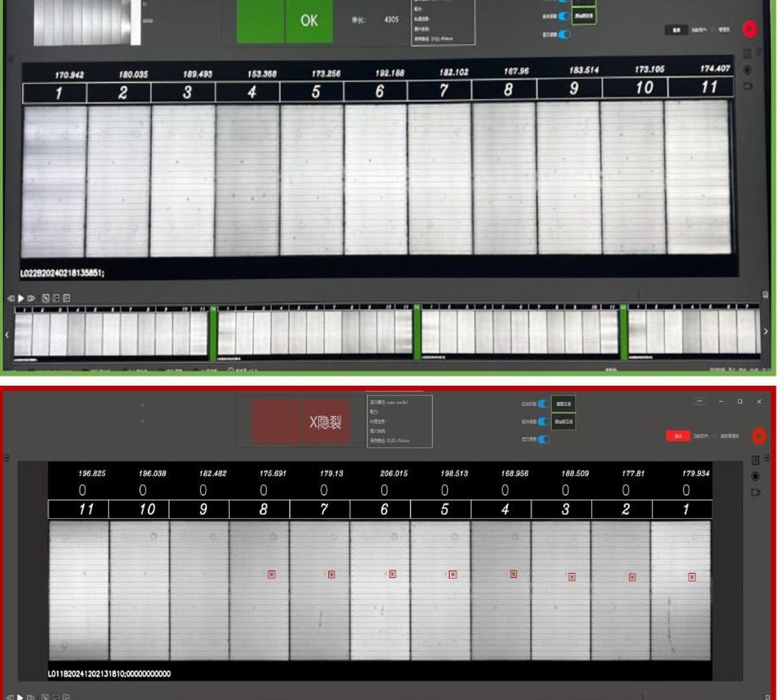Click the step-forward icon above the thumbnail strip
784x700 pixels.
31,298
